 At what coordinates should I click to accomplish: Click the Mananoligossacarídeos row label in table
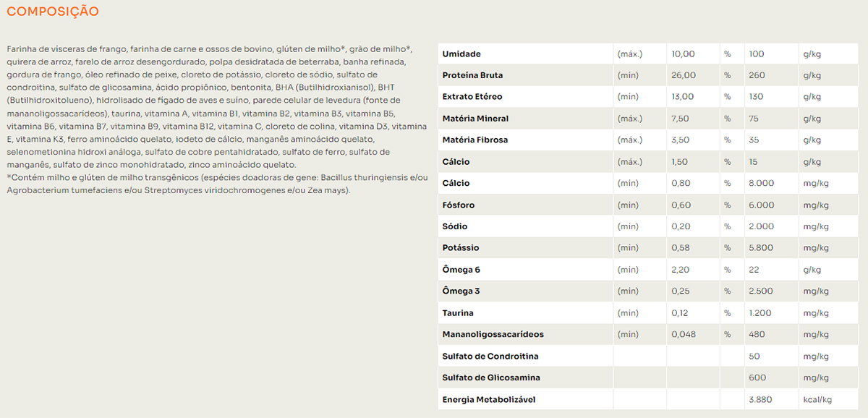click(493, 334)
